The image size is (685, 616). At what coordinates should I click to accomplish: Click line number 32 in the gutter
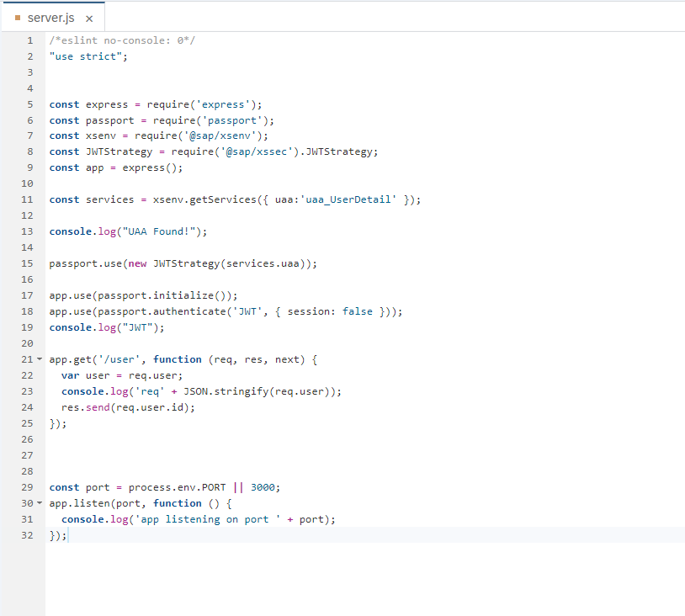tap(27, 535)
